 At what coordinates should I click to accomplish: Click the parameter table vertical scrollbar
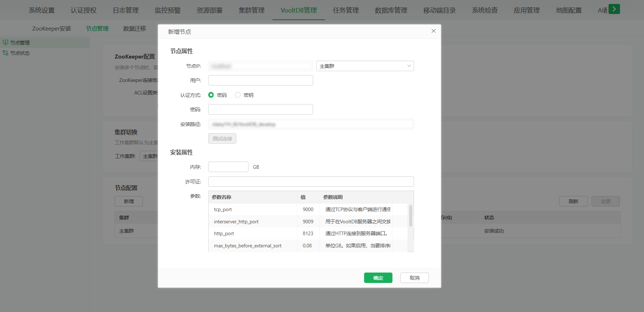[x=411, y=216]
